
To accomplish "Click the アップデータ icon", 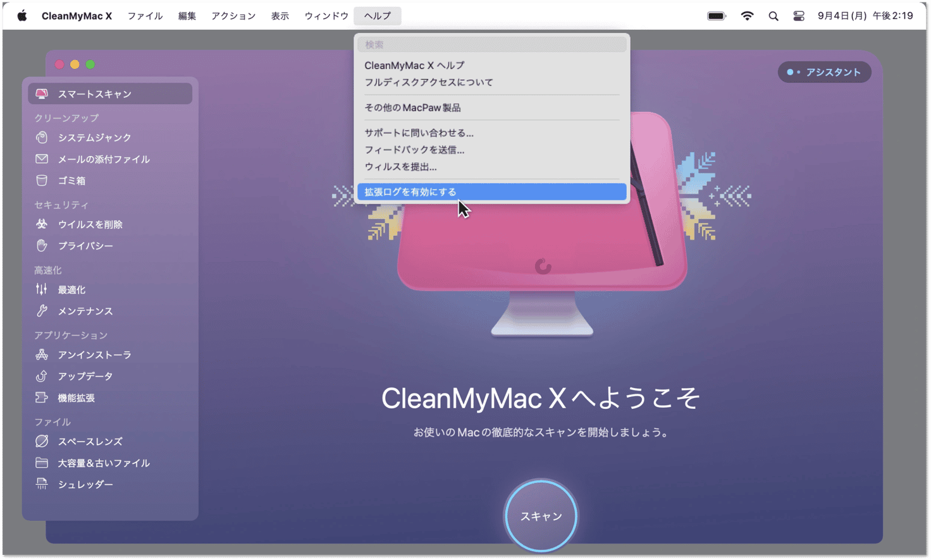I will click(x=42, y=376).
